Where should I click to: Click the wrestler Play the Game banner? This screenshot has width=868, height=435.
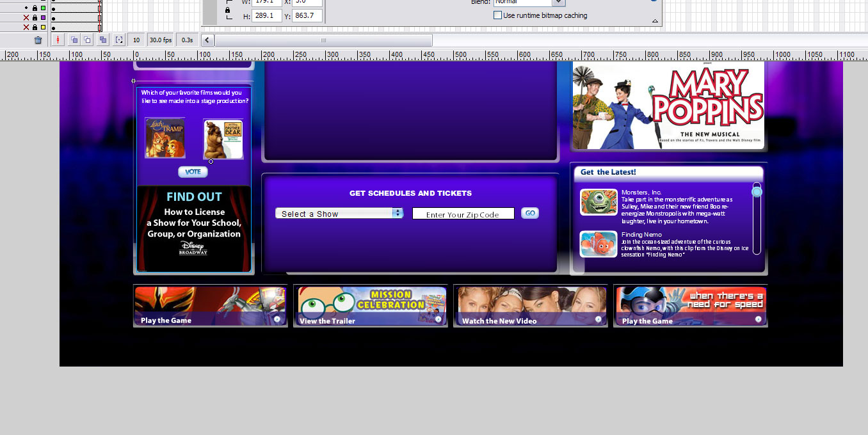tap(211, 306)
